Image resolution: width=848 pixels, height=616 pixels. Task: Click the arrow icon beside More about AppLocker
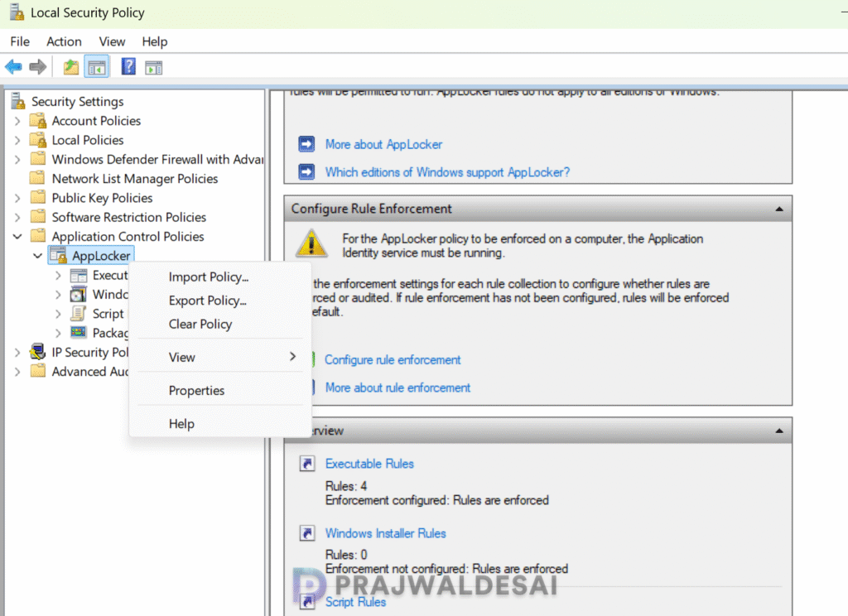click(x=306, y=144)
